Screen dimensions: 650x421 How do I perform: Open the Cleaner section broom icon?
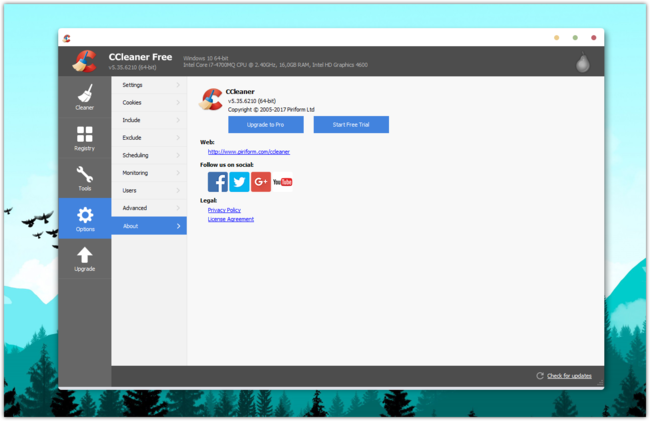pos(85,94)
